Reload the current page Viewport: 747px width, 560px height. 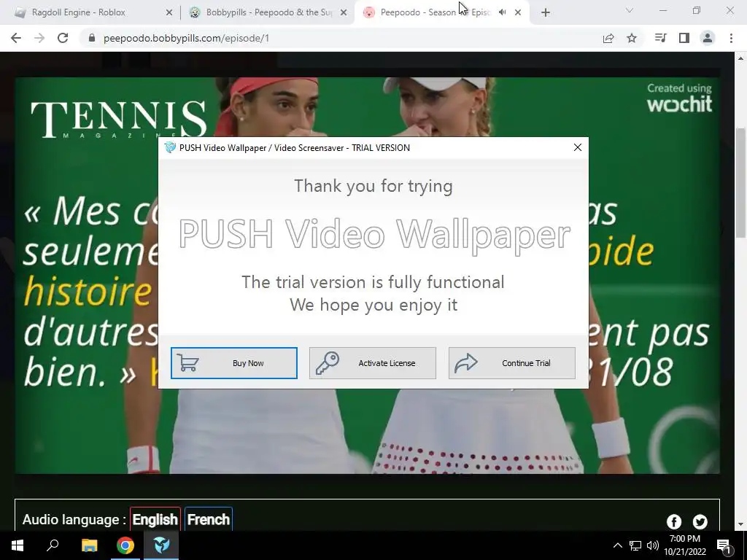[63, 38]
